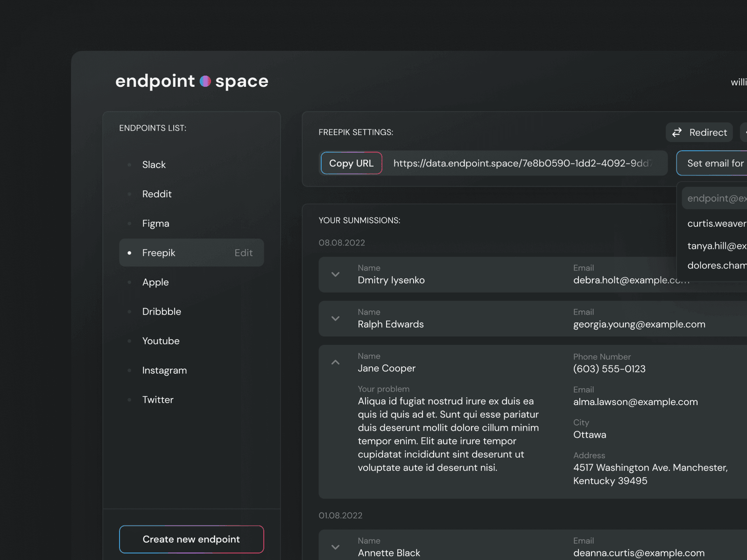Create new endpoint button

[191, 539]
